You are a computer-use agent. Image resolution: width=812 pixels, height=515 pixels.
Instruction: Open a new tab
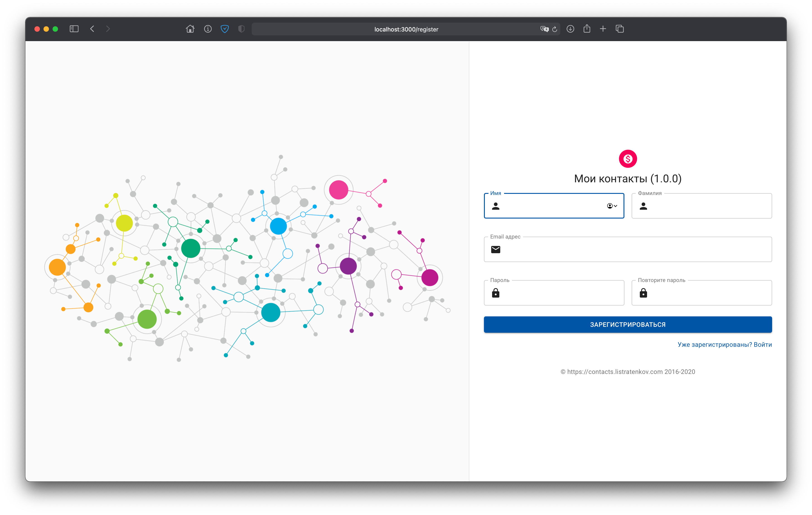[603, 29]
